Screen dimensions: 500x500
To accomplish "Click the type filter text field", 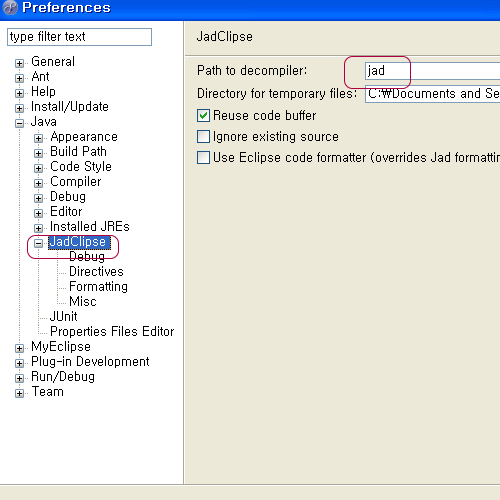I will [79, 37].
